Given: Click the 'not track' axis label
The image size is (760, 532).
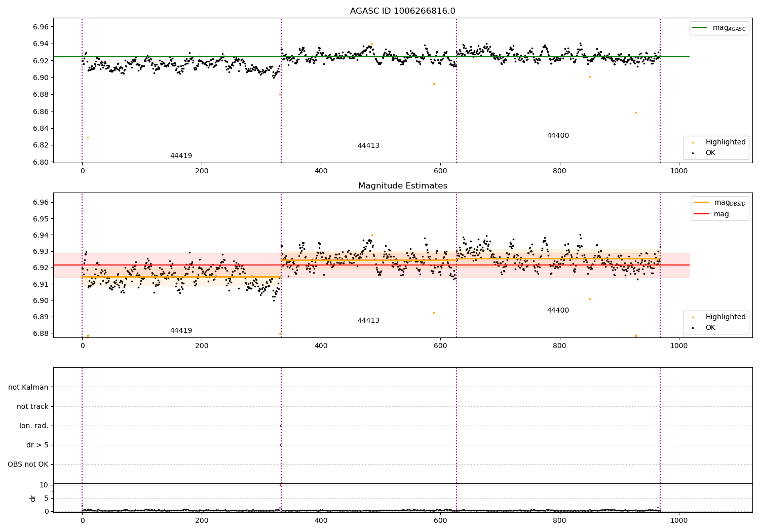Looking at the screenshot, I should click(32, 406).
